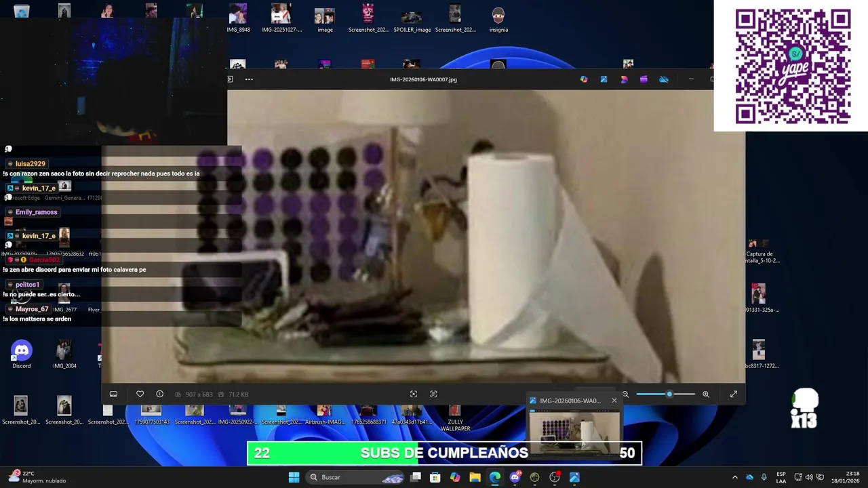The image size is (868, 488).
Task: Open the Photos app taskbar icon
Action: click(x=574, y=477)
